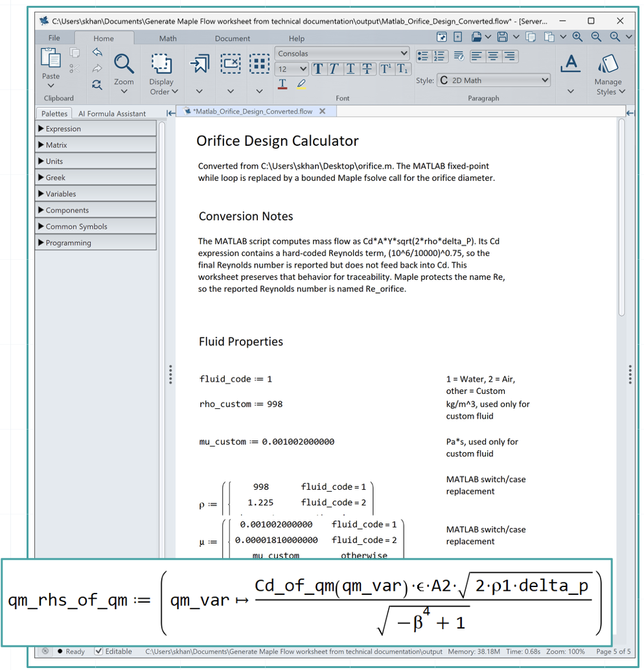The height and width of the screenshot is (670, 644).
Task: Align paragraph text to the right
Action: click(x=509, y=56)
